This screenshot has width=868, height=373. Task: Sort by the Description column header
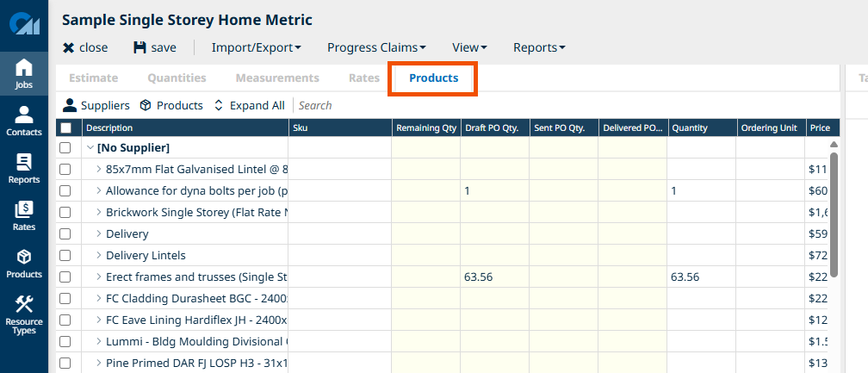(185, 127)
